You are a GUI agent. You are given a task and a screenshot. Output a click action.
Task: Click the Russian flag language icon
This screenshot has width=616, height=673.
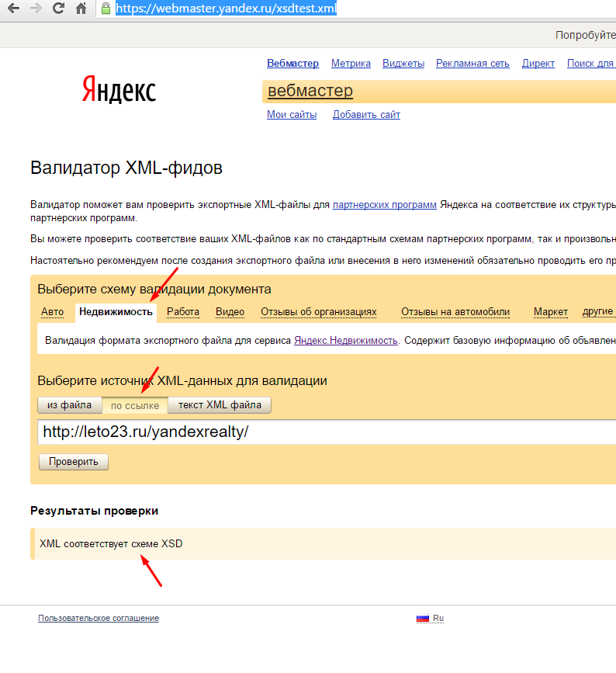click(x=423, y=619)
